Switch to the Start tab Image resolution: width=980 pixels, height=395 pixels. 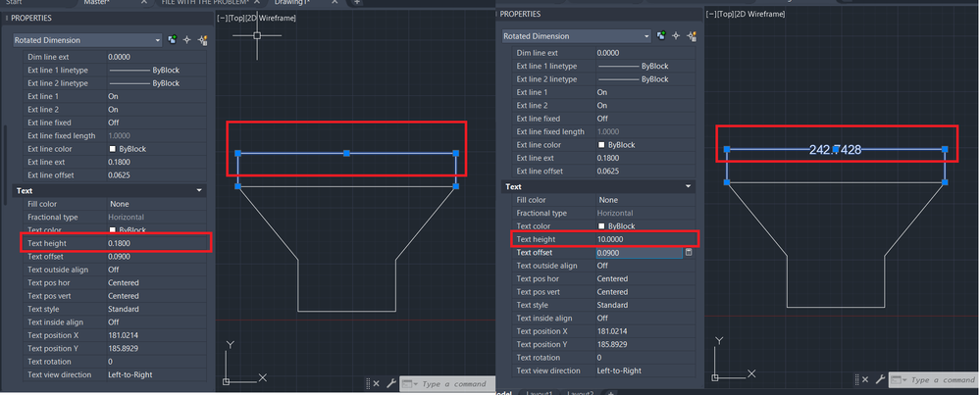click(x=15, y=3)
